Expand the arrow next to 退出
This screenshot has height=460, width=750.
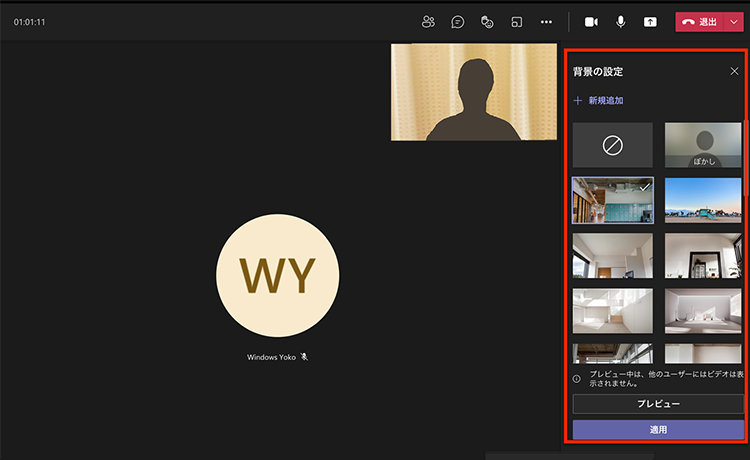click(735, 21)
